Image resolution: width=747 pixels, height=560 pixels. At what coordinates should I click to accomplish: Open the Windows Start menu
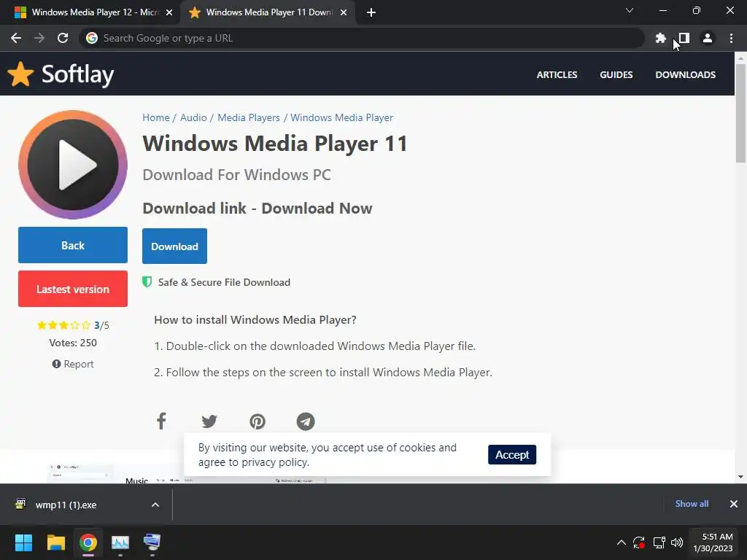(23, 542)
